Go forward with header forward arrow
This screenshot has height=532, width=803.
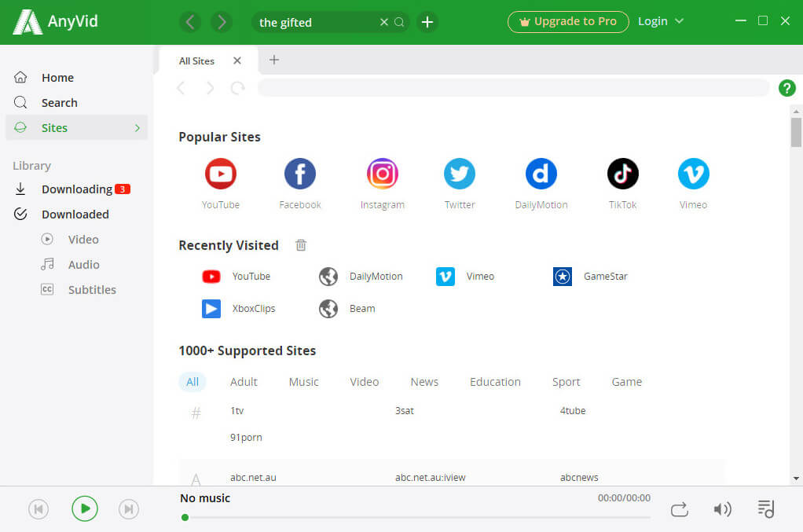(222, 22)
